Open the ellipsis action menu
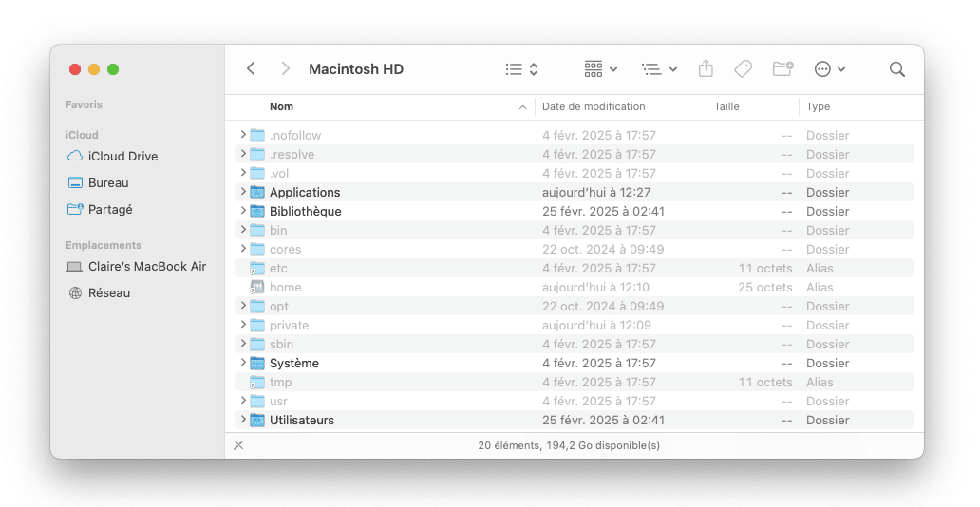The width and height of the screenshot is (980, 507). tap(829, 69)
